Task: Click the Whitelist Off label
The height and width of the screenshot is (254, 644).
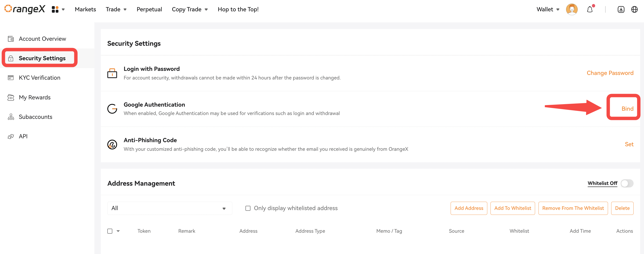Action: (602, 183)
